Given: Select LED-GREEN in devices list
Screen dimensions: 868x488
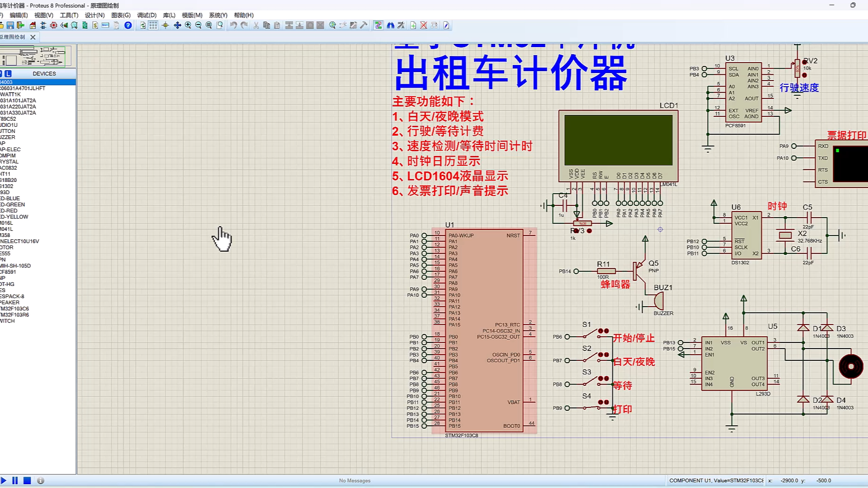Looking at the screenshot, I should 38,204.
